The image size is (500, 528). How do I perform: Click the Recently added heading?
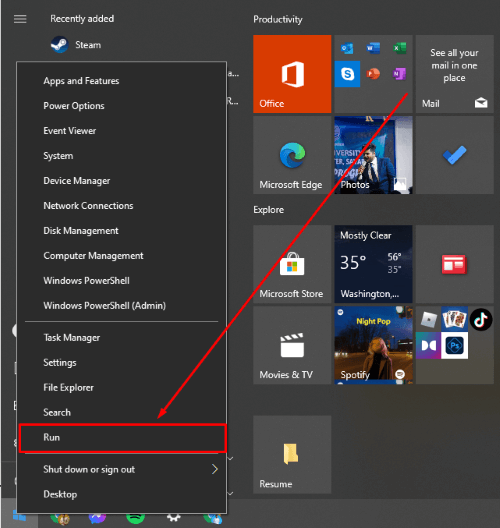coord(82,19)
